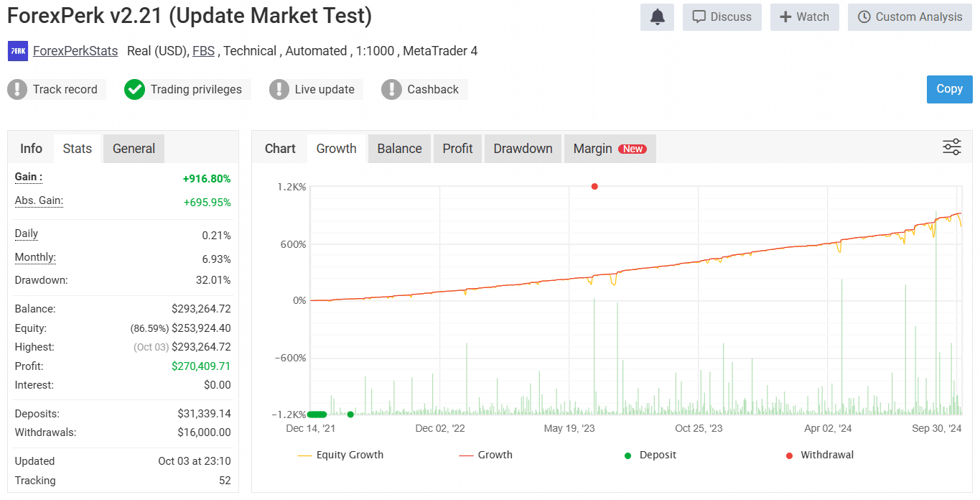Hide Withdrawal markers via legend
Viewport: 980px width, 500px height.
pyautogui.click(x=819, y=455)
